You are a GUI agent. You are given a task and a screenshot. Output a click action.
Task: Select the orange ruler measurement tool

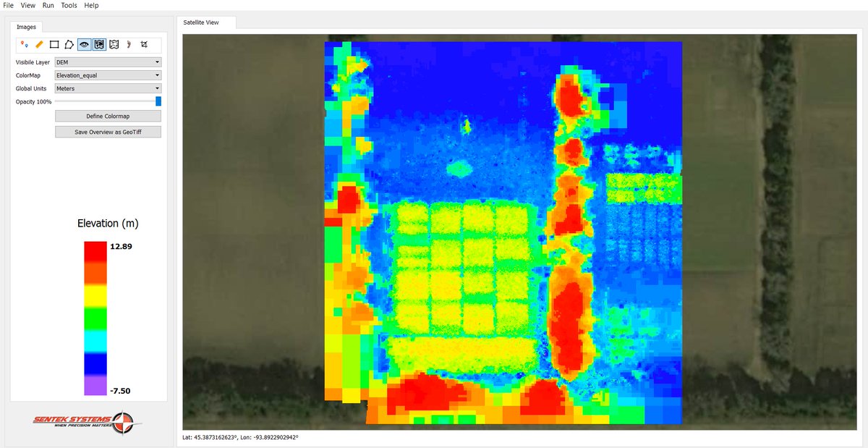(x=39, y=44)
